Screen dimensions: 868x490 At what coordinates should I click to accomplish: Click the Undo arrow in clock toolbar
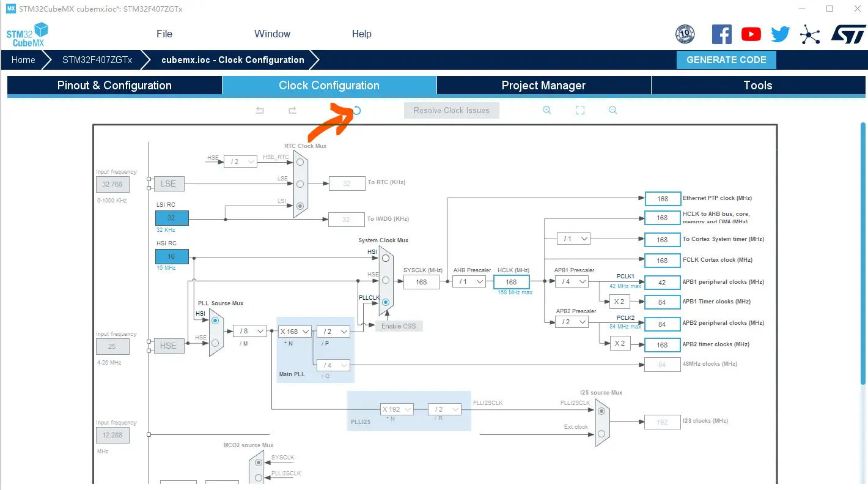(x=260, y=111)
